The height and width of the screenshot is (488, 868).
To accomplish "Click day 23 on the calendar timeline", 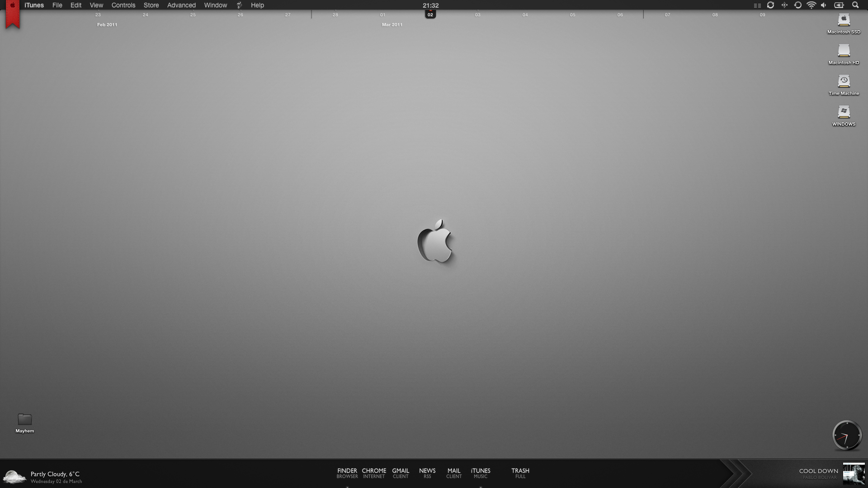I will tap(98, 15).
